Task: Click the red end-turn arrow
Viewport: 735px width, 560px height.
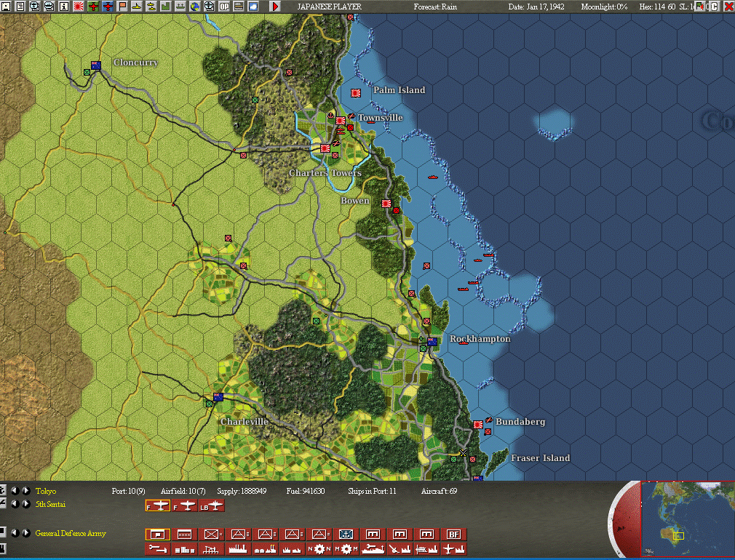Action: click(x=275, y=7)
